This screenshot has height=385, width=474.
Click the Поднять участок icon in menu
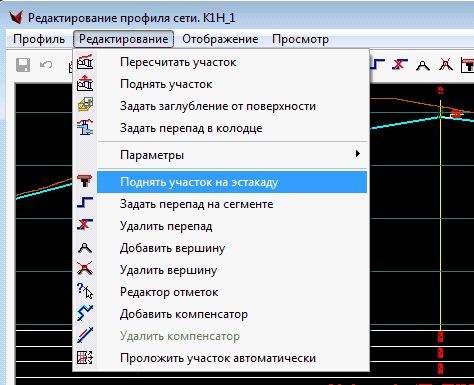point(85,83)
